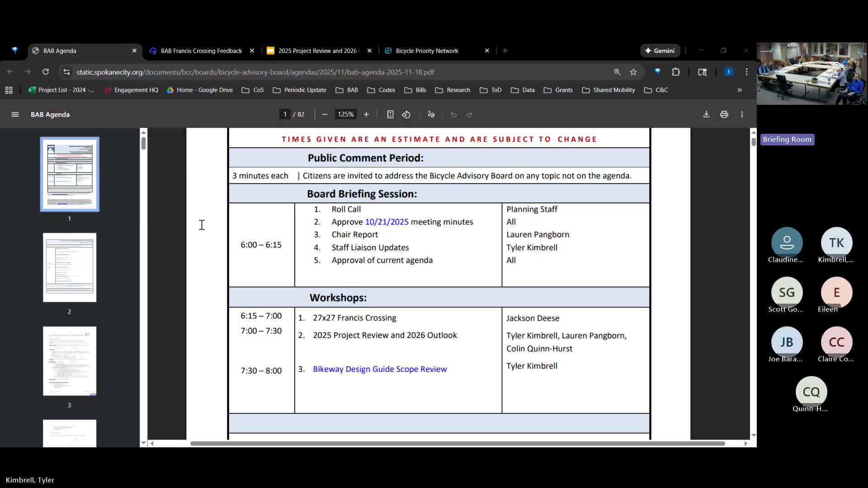868x488 pixels.
Task: Click the rotate counterclockwise icon
Action: [406, 114]
